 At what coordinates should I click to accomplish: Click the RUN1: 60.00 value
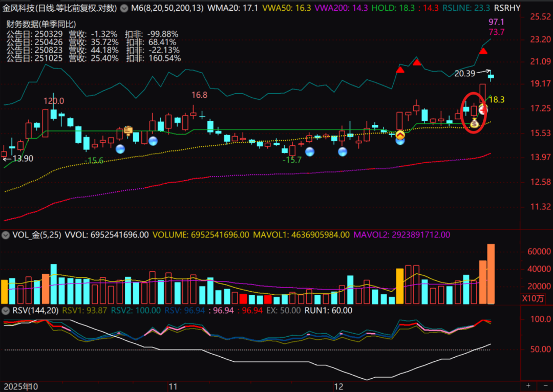(x=328, y=311)
